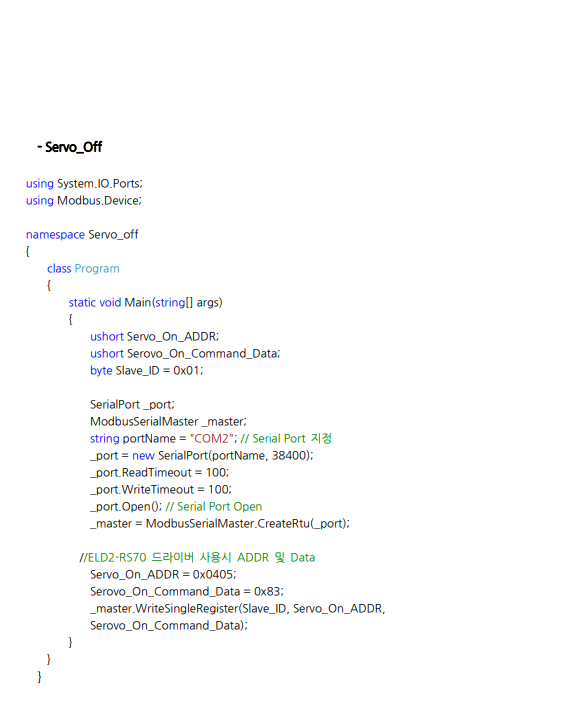This screenshot has height=709, width=572.
Task: Click the '//ELD2-RS70 드라이버 사용시 ADDR 및 Data' comment
Action: pyautogui.click(x=197, y=558)
